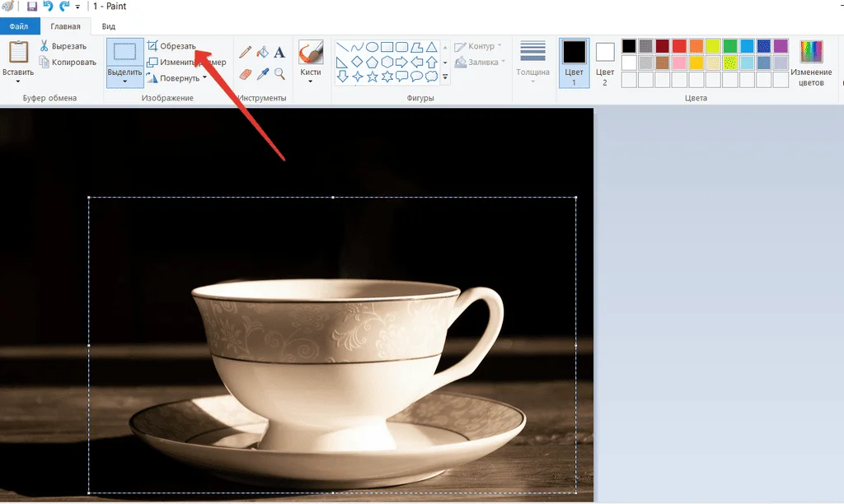Screen dimensions: 844x504
Task: Click the Вырезать cut button
Action: click(x=63, y=46)
